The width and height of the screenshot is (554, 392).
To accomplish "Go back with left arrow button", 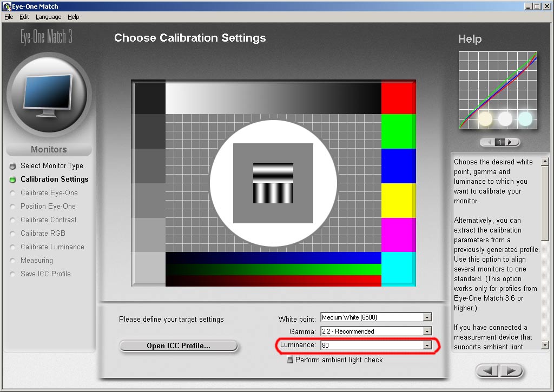I will [487, 371].
